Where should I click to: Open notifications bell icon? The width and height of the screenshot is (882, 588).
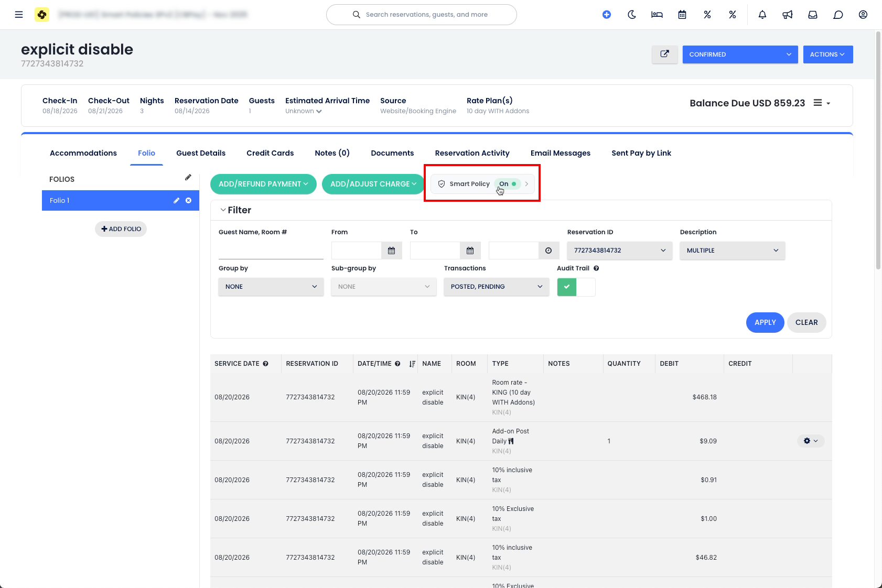(x=762, y=15)
